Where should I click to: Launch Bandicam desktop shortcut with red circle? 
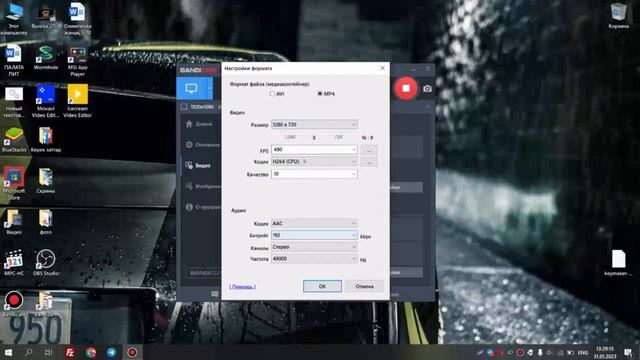pos(14,300)
